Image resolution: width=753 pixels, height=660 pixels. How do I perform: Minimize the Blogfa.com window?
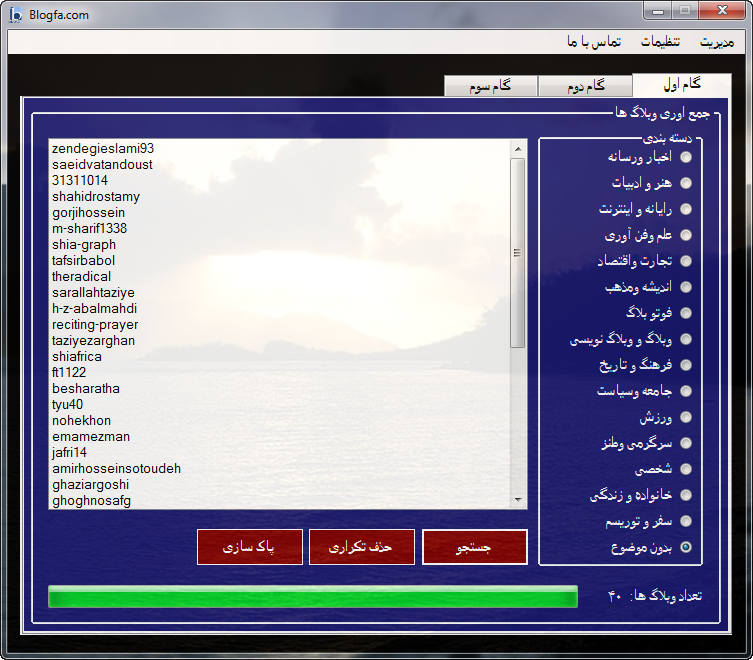(658, 11)
